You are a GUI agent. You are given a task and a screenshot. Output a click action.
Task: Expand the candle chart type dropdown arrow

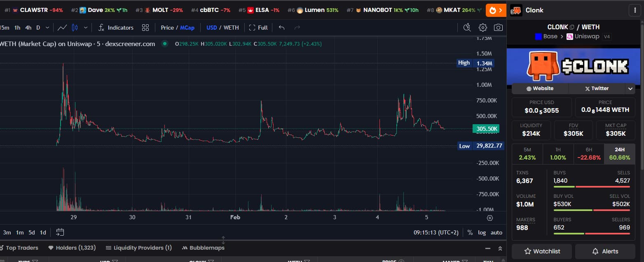tap(86, 28)
